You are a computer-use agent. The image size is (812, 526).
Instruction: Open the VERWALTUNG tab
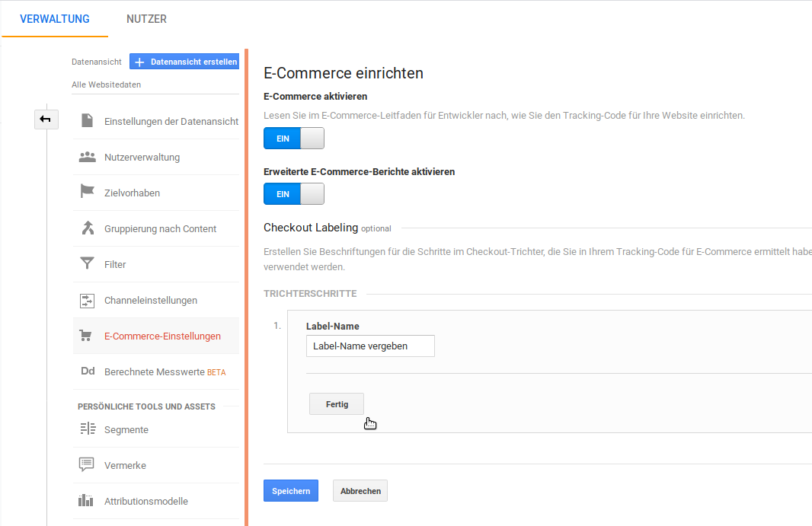point(55,19)
